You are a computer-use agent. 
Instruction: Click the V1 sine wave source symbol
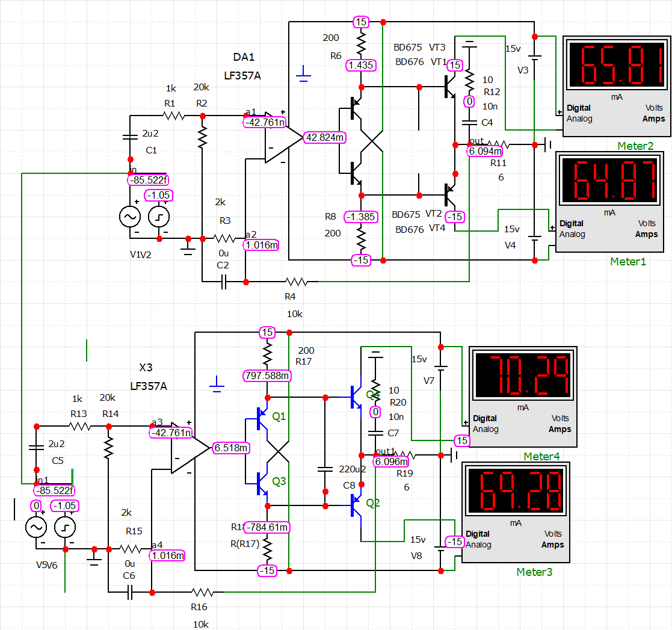click(x=130, y=217)
